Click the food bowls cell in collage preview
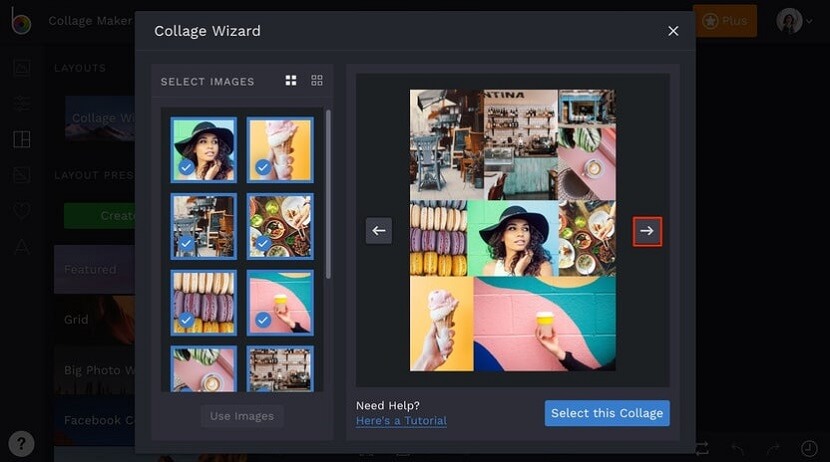 (x=587, y=238)
